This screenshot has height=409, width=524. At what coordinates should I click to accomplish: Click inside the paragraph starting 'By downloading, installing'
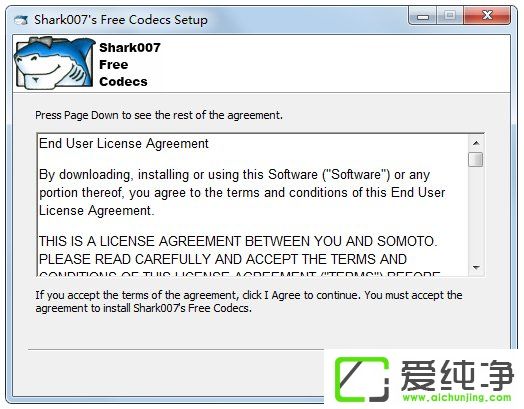[242, 193]
